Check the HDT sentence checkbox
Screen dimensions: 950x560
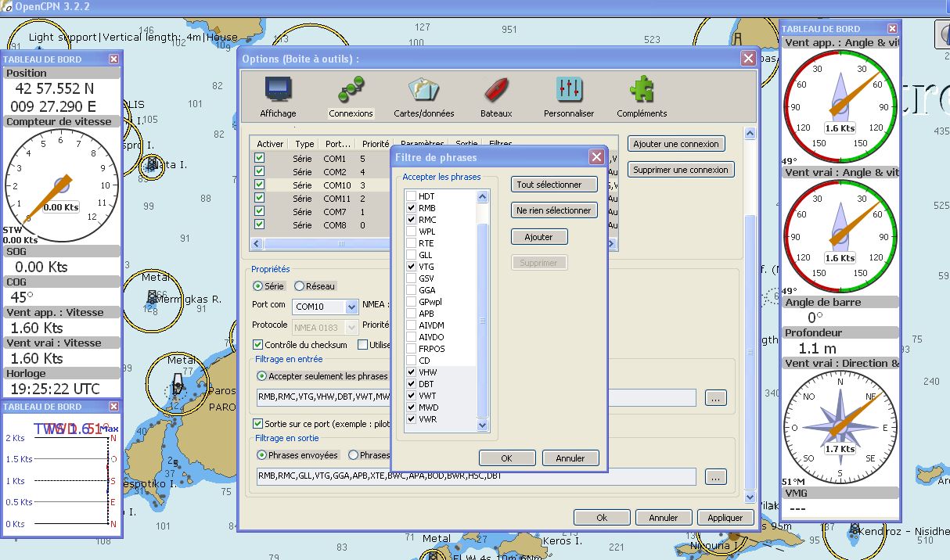click(x=411, y=196)
